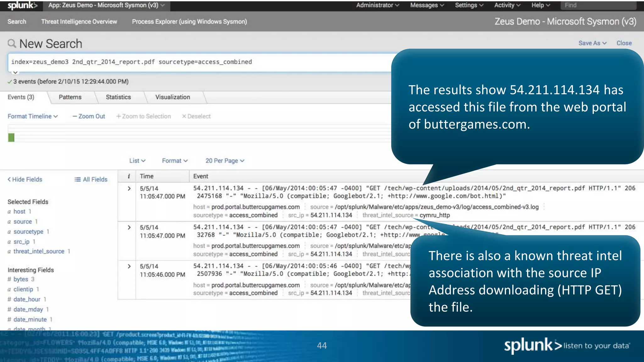
Task: Switch to the Statistics tab
Action: pyautogui.click(x=118, y=97)
